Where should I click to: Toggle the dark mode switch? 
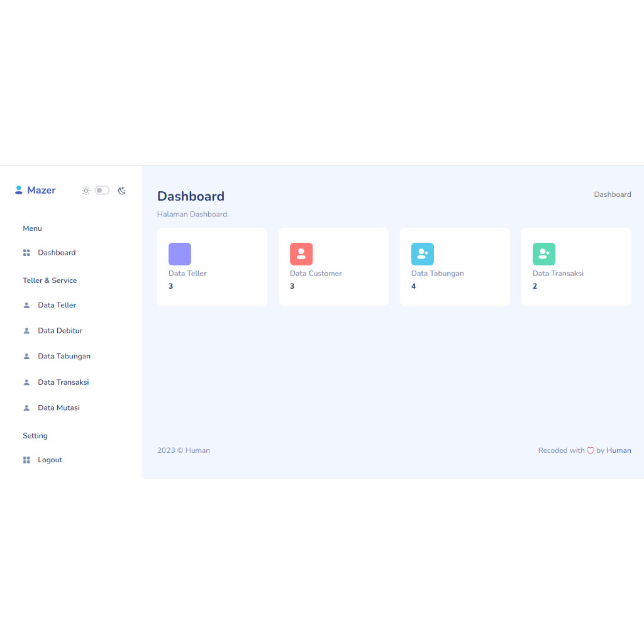102,191
